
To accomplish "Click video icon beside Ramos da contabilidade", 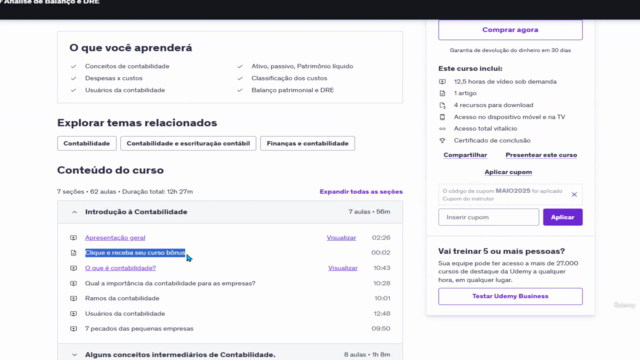I will [x=73, y=298].
